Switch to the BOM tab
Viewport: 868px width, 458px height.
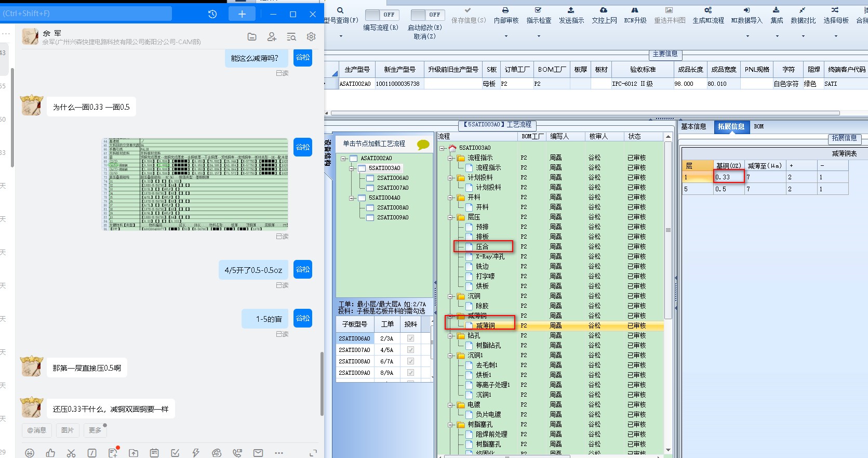(759, 127)
